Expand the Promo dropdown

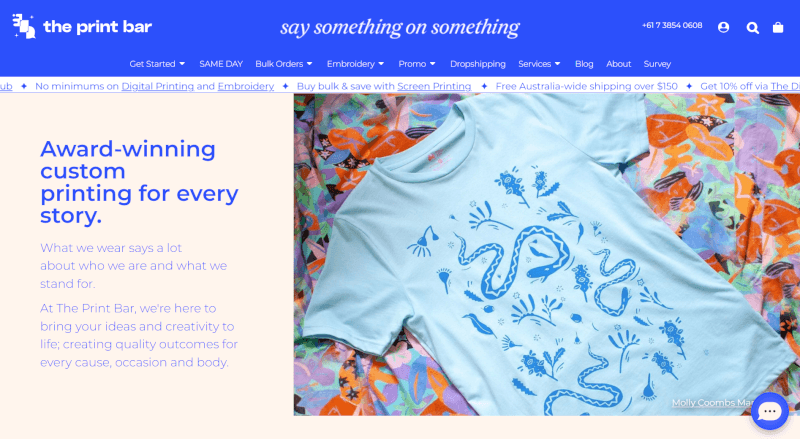click(x=417, y=64)
